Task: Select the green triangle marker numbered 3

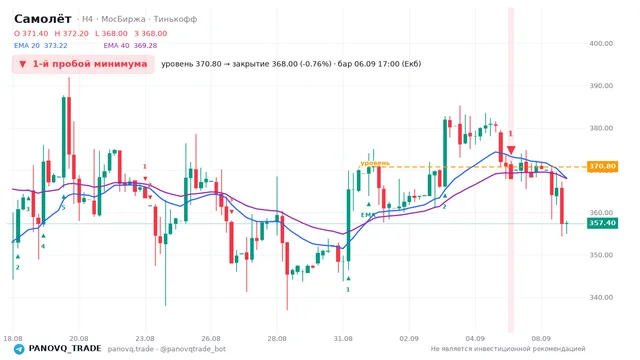Action: click(x=28, y=198)
